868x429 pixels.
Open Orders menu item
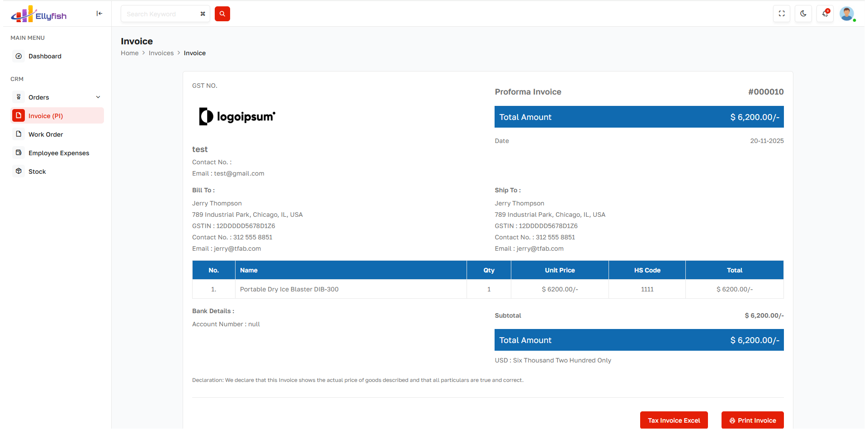[39, 97]
